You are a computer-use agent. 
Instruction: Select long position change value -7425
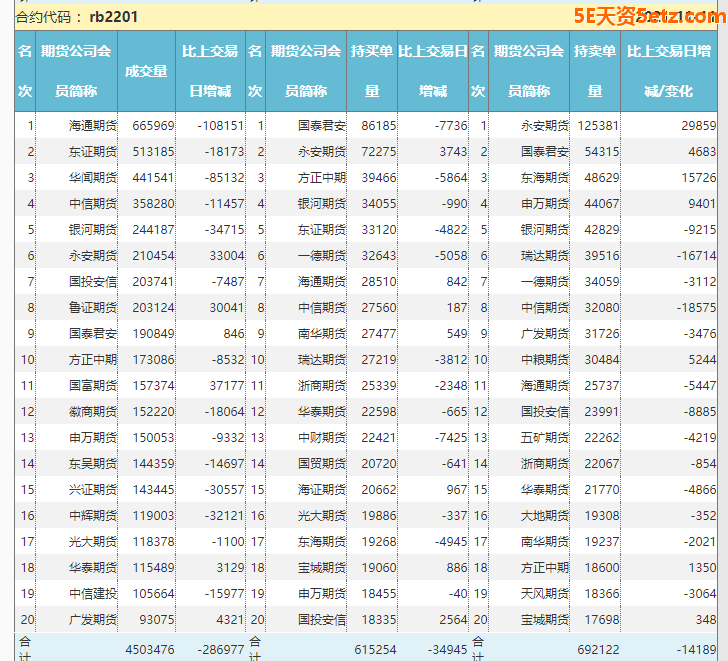click(451, 437)
